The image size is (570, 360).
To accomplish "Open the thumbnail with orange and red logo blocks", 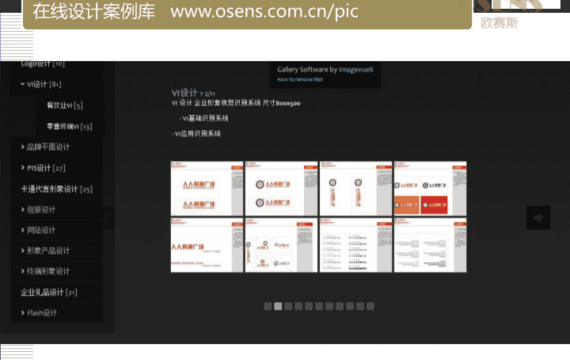I will click(430, 188).
